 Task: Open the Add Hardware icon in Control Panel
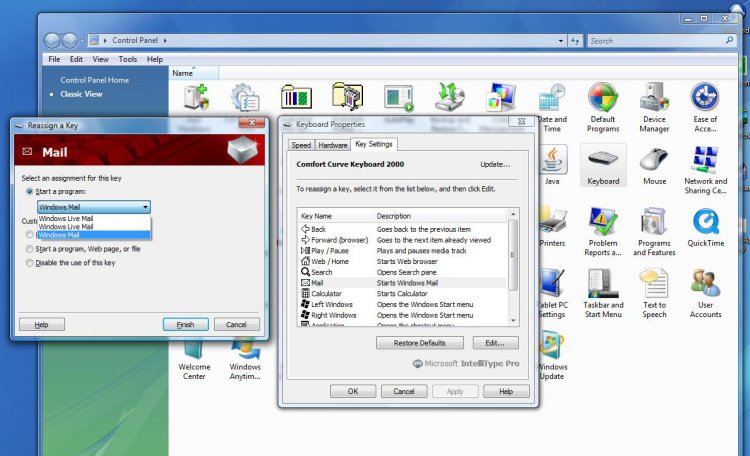coord(196,98)
